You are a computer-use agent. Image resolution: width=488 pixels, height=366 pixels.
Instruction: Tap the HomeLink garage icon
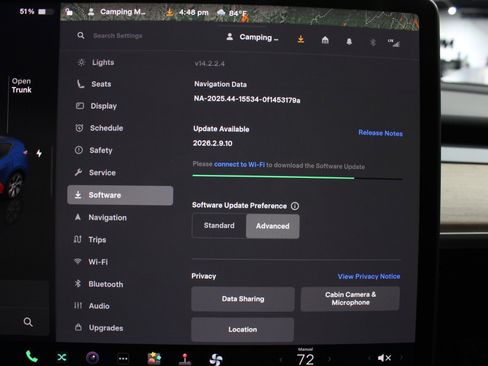(x=325, y=40)
